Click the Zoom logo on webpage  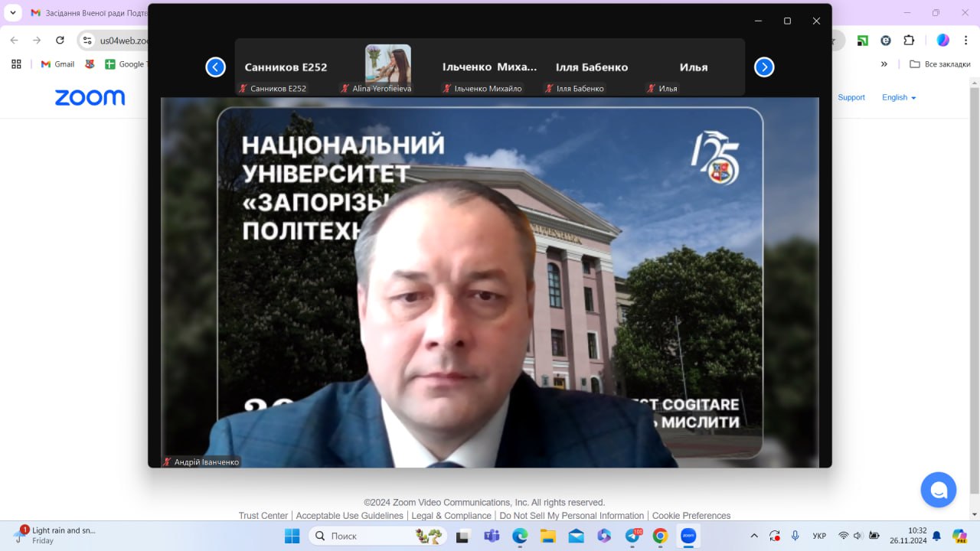[90, 97]
